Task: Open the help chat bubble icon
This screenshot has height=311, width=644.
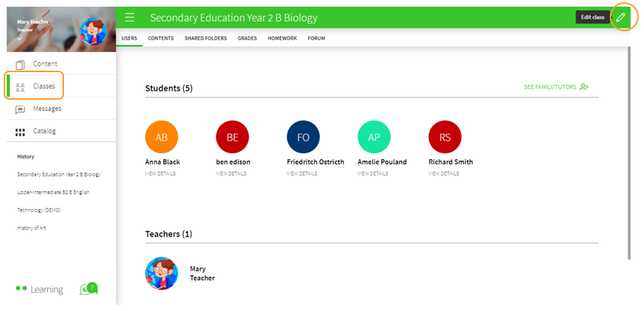Action: 89,289
